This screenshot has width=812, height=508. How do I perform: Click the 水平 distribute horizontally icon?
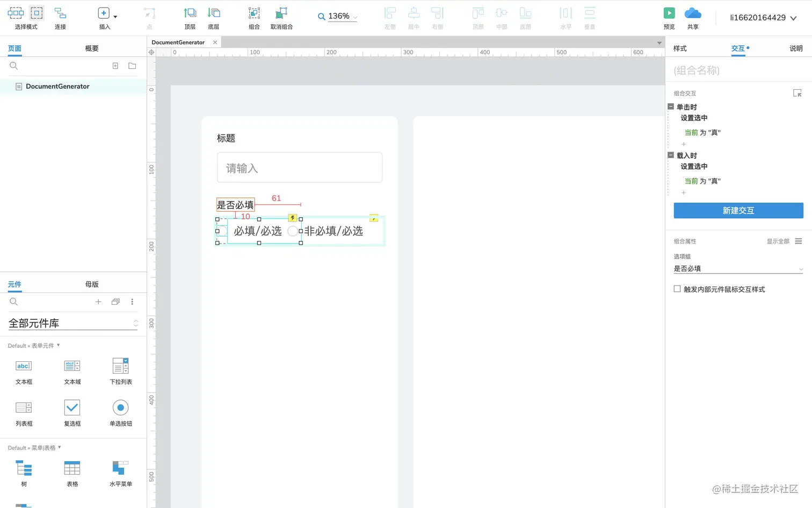(x=566, y=13)
